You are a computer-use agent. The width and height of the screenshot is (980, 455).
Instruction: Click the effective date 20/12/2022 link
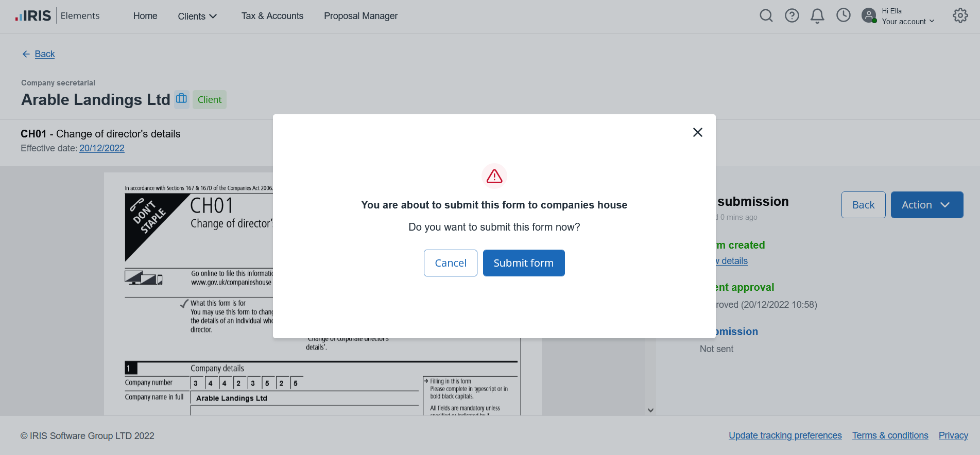pyautogui.click(x=102, y=148)
